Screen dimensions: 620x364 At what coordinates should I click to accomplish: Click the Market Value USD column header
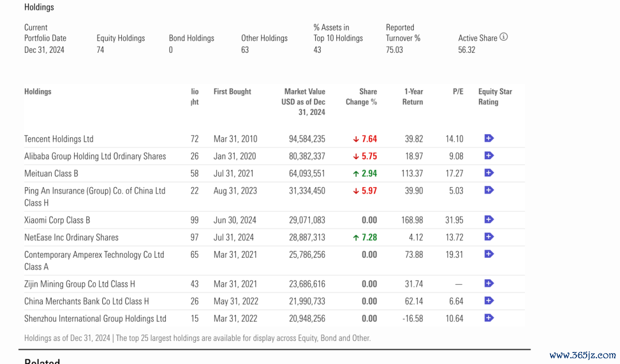303,102
